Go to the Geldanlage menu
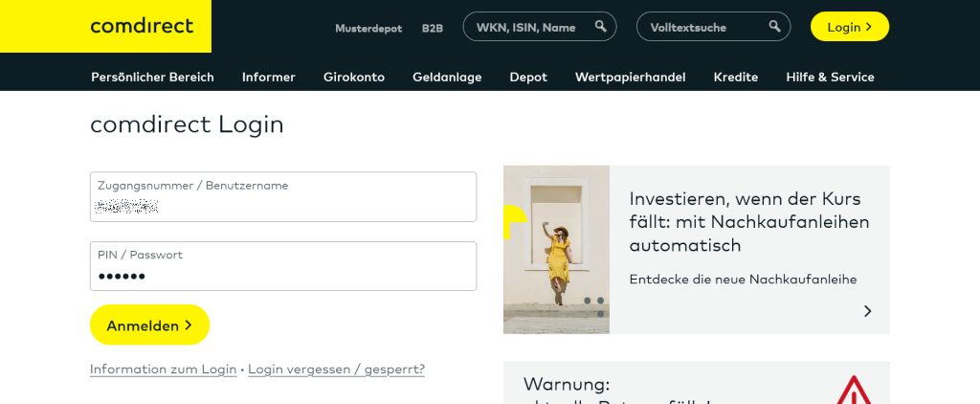The height and width of the screenshot is (404, 980). tap(447, 77)
